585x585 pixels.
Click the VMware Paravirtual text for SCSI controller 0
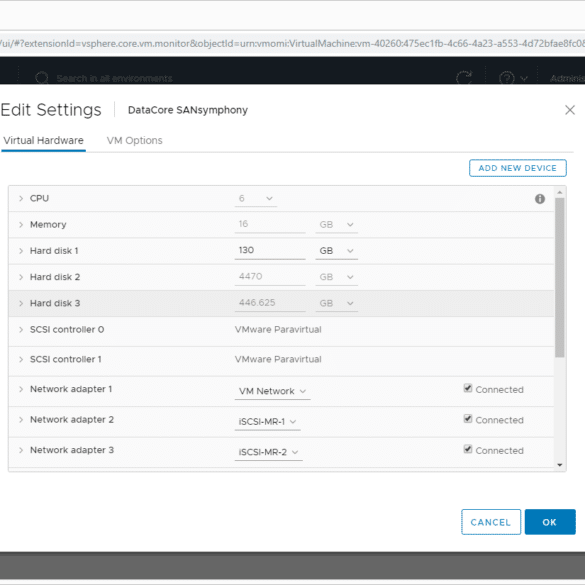(278, 329)
